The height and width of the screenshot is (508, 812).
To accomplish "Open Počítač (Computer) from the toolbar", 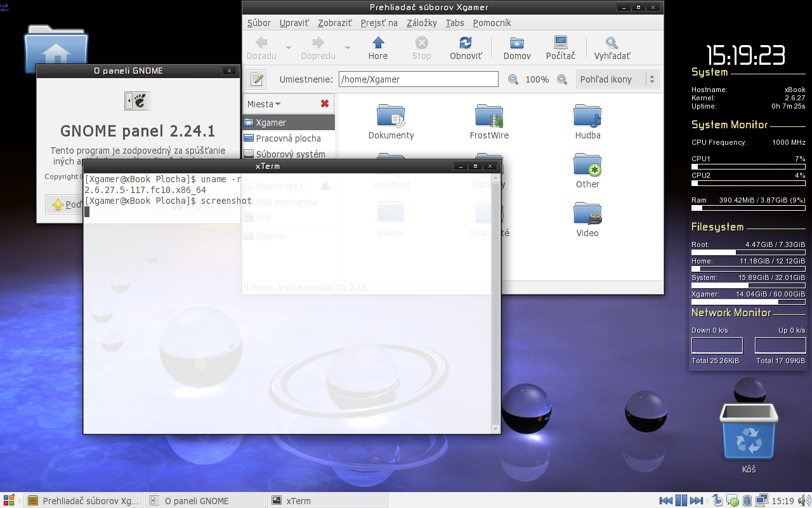I will click(561, 49).
